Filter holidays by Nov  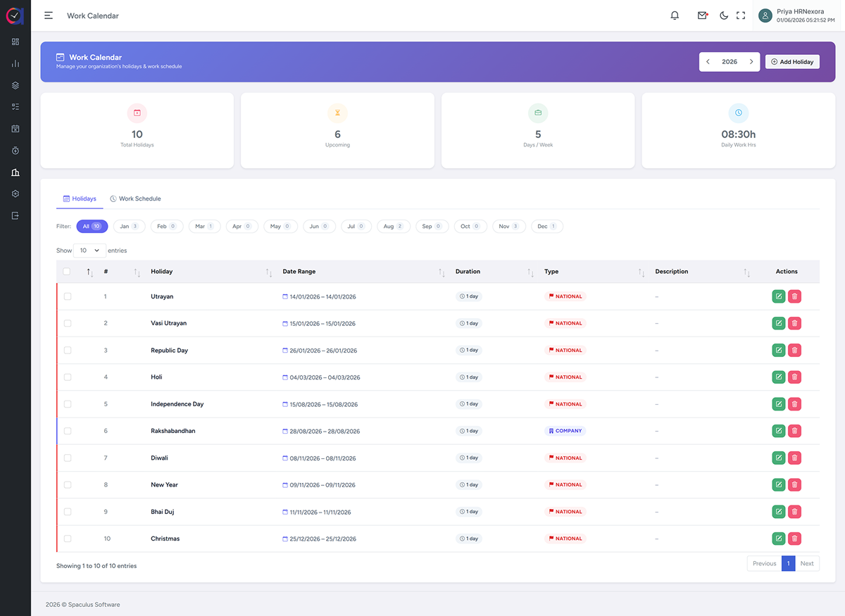(x=508, y=227)
